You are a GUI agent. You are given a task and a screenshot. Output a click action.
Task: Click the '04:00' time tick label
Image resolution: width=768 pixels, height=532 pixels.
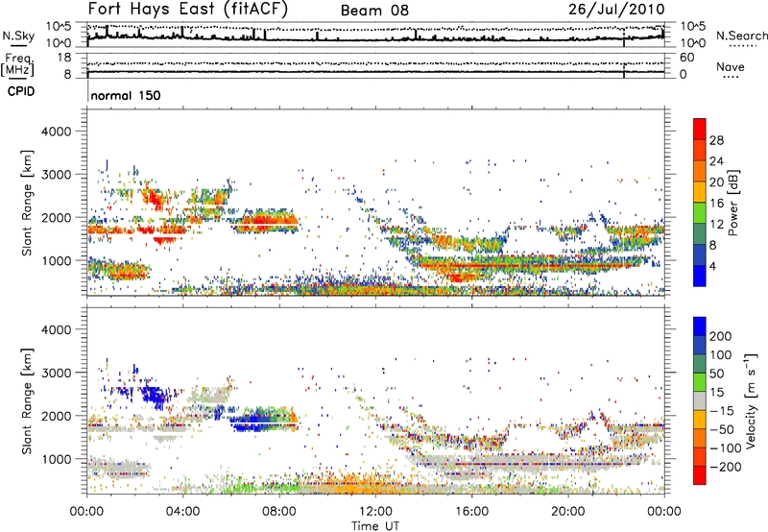coord(182,512)
